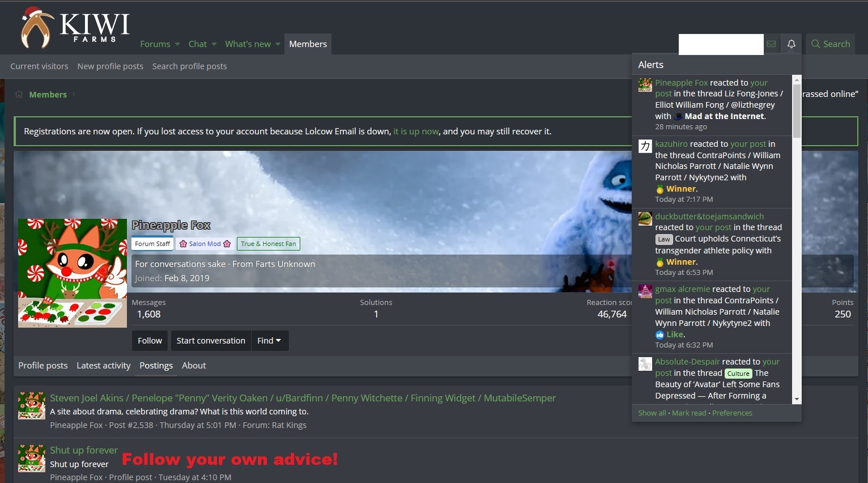The width and height of the screenshot is (868, 483).
Task: Open Pineapple Fox's large profile picture
Action: click(73, 273)
